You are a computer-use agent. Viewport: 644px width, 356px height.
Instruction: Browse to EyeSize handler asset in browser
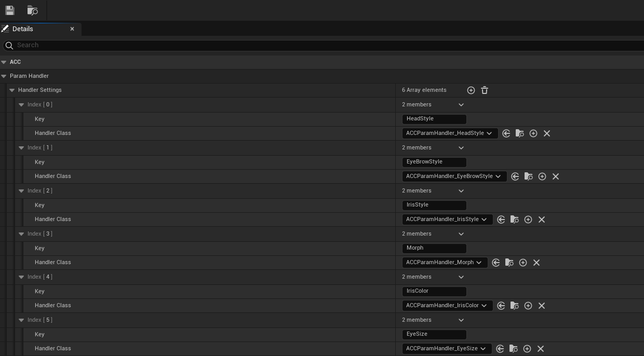pyautogui.click(x=514, y=348)
